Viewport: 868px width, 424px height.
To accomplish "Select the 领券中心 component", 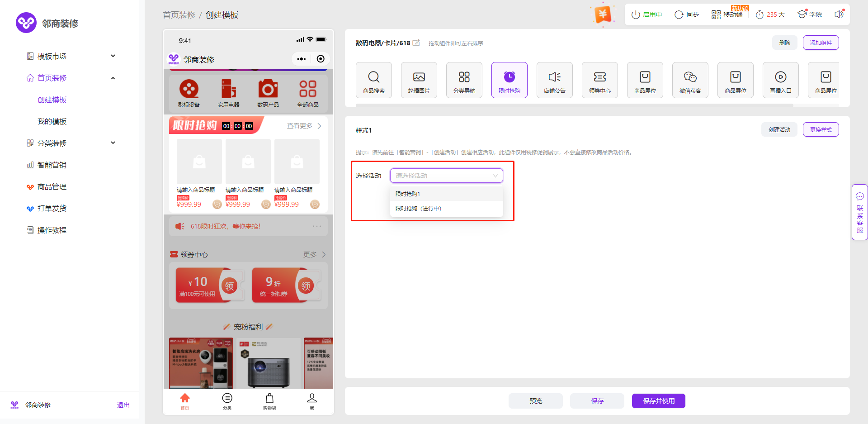I will point(599,80).
